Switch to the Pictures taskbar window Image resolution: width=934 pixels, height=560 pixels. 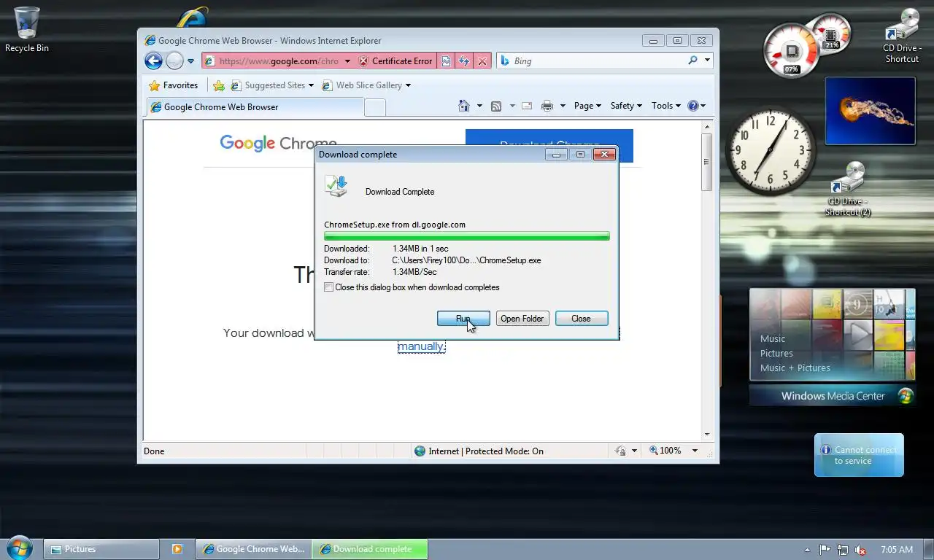click(x=101, y=549)
